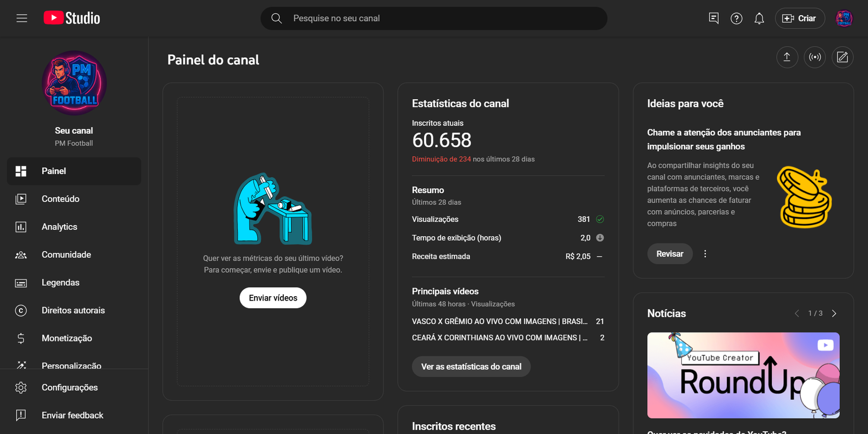The image size is (868, 434).
Task: Click the Direitos autorais copyright icon
Action: point(21,310)
